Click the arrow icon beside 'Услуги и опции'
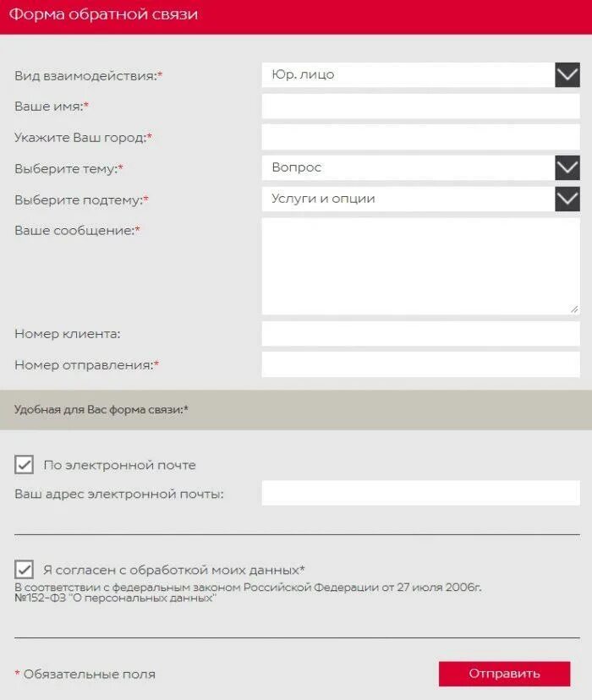This screenshot has width=592, height=700. tap(567, 200)
